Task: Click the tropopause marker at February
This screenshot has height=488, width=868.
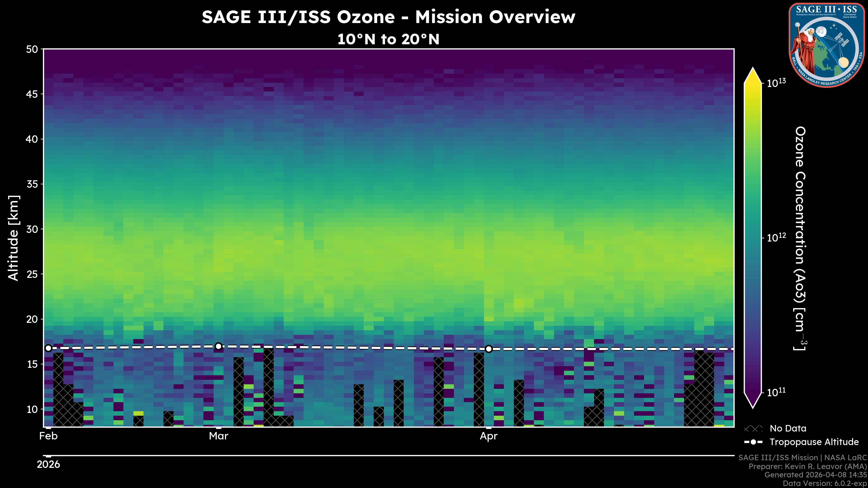Action: click(49, 348)
